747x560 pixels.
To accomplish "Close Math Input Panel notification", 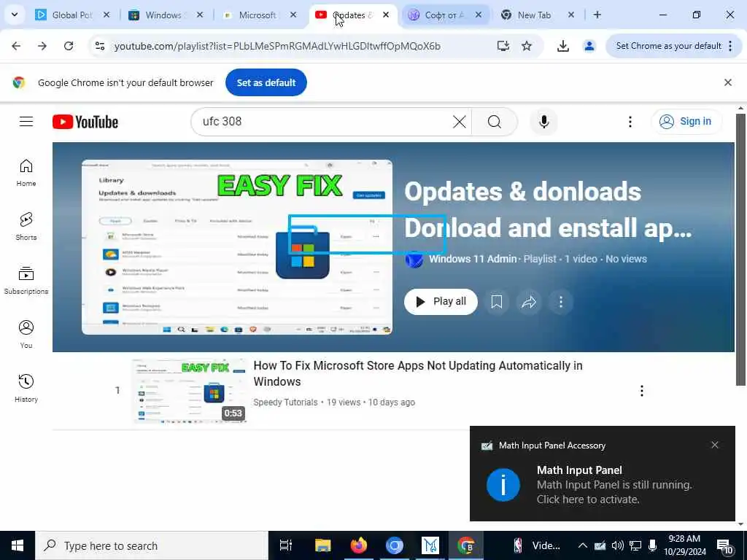I will pos(715,445).
